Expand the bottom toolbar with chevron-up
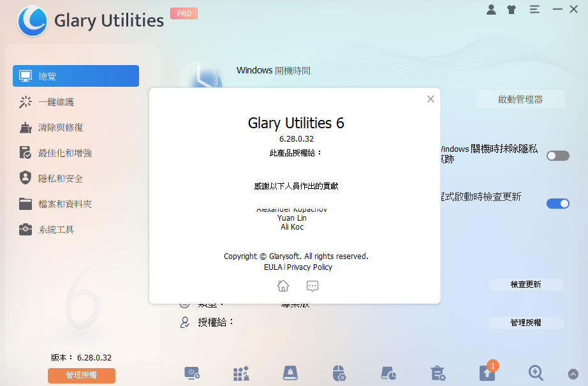 (x=573, y=374)
